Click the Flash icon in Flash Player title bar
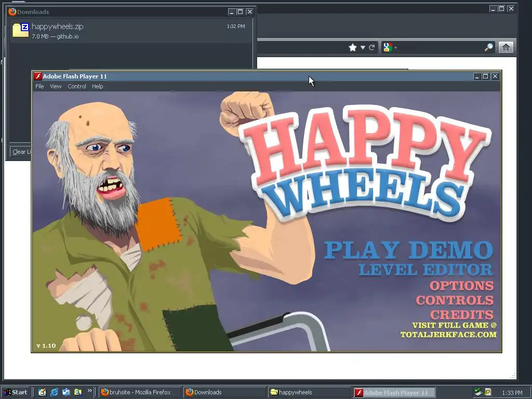 click(37, 76)
